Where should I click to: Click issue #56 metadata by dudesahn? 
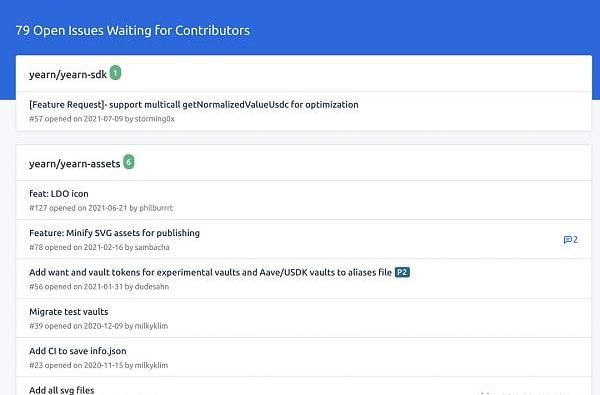99,287
